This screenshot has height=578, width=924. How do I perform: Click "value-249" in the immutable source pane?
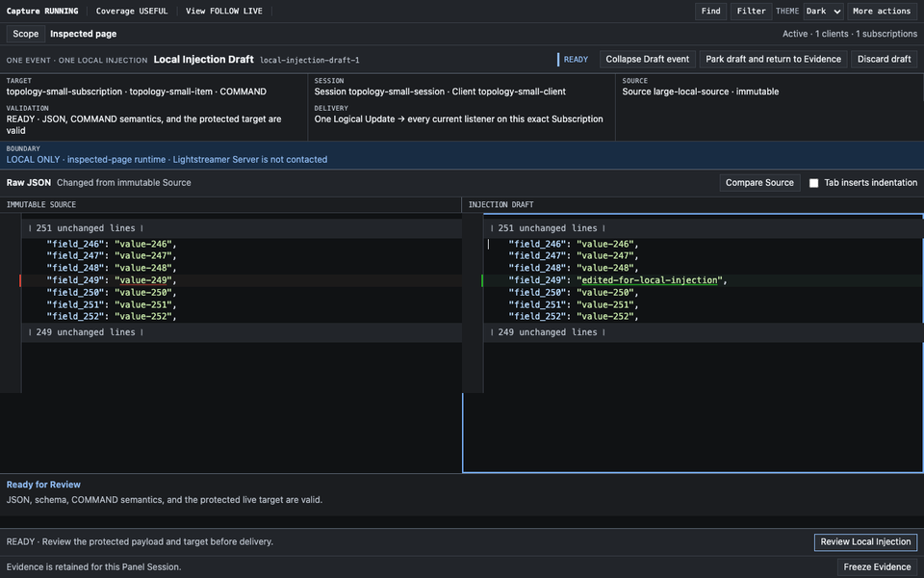[143, 280]
